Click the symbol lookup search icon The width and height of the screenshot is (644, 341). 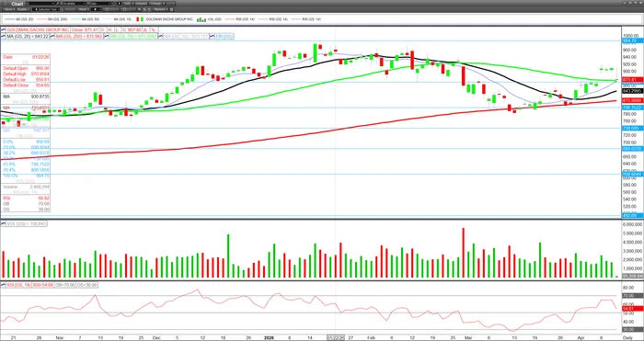57,4
